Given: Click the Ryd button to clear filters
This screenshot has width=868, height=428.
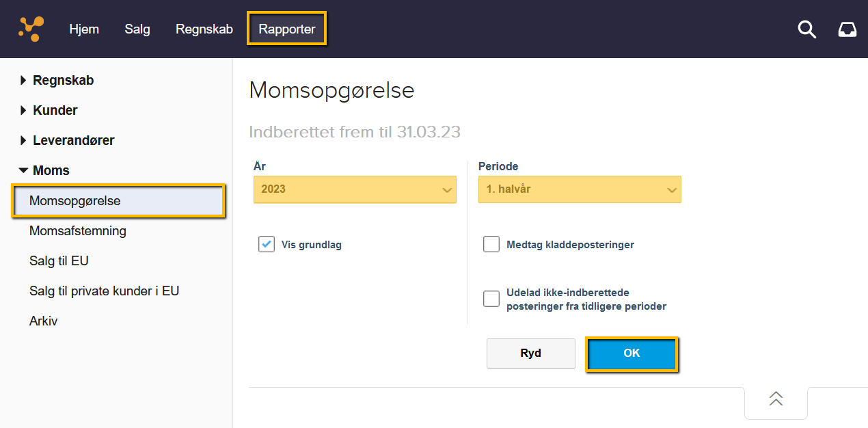Looking at the screenshot, I should coord(530,353).
